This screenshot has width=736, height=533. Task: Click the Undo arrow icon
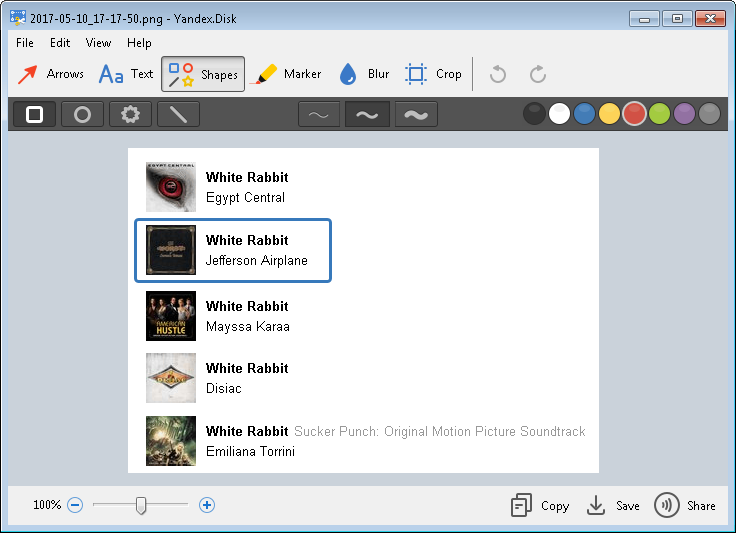[x=498, y=74]
